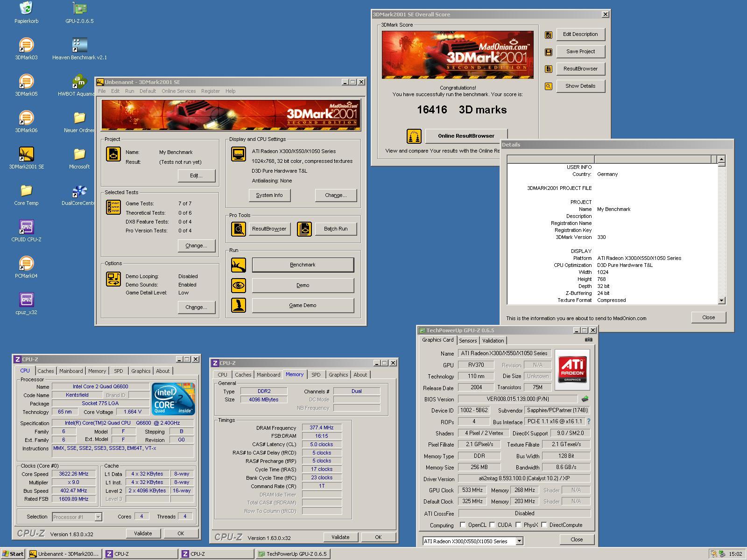The height and width of the screenshot is (560, 747).
Task: Launch 3DMark06 desktop shortcut
Action: [27, 117]
